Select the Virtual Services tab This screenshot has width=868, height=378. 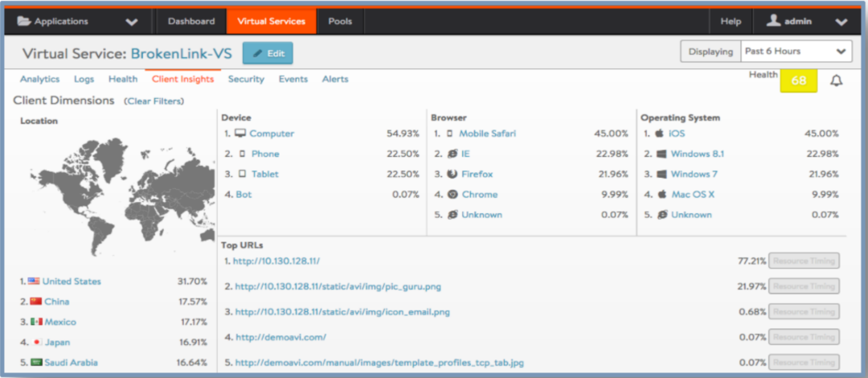coord(272,22)
